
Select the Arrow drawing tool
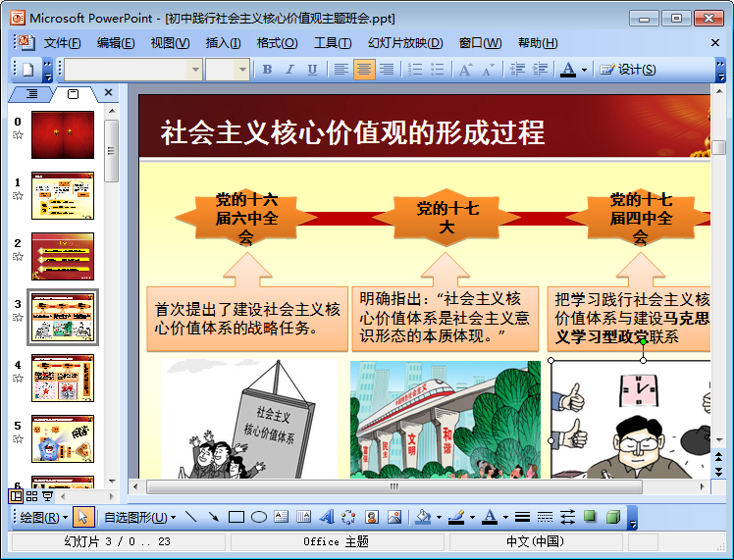(214, 517)
